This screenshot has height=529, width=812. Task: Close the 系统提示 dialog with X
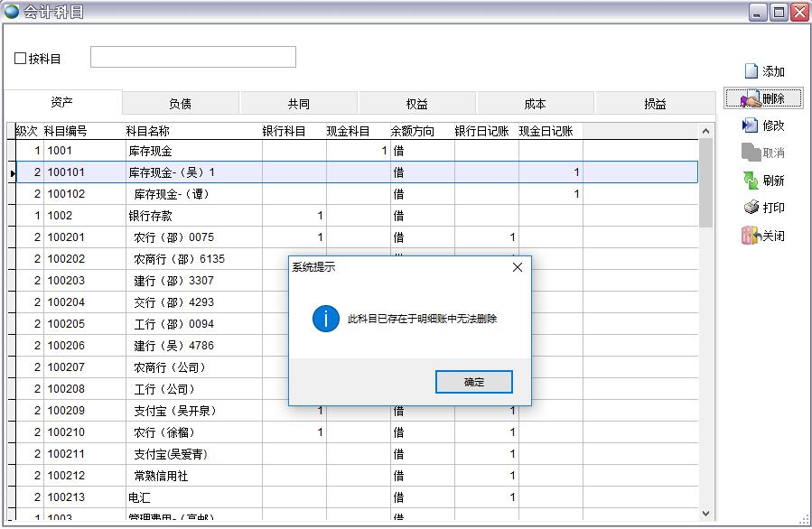(518, 267)
